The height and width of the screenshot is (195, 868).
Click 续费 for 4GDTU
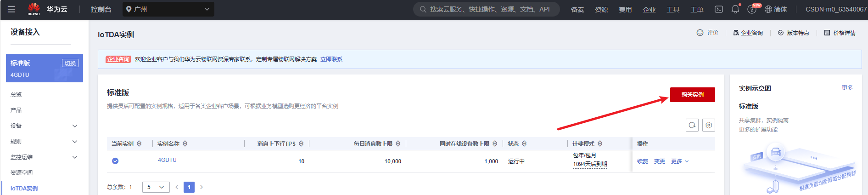point(643,161)
